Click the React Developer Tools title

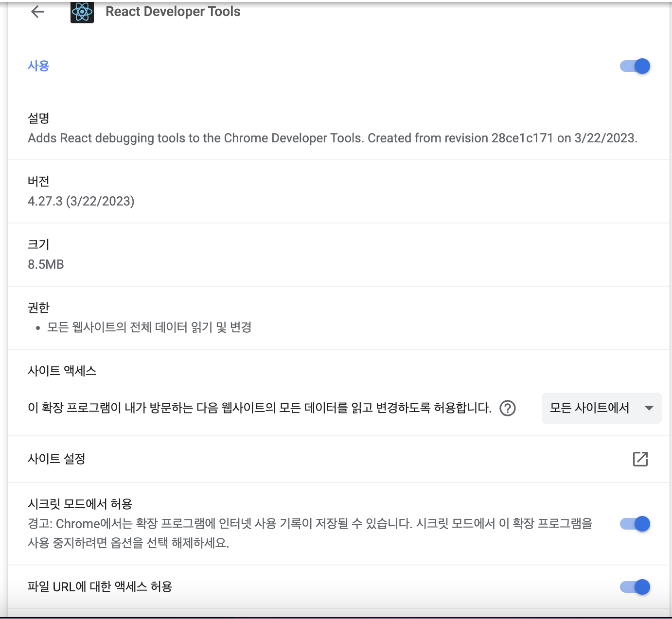click(x=173, y=12)
